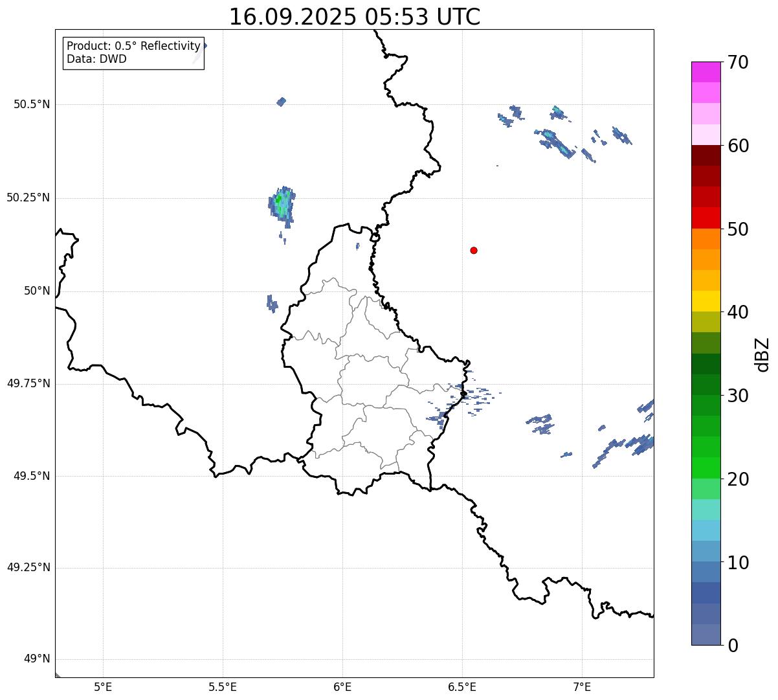
Task: Click the yellow 40 dBZ colorbar swatch
Action: click(x=706, y=301)
